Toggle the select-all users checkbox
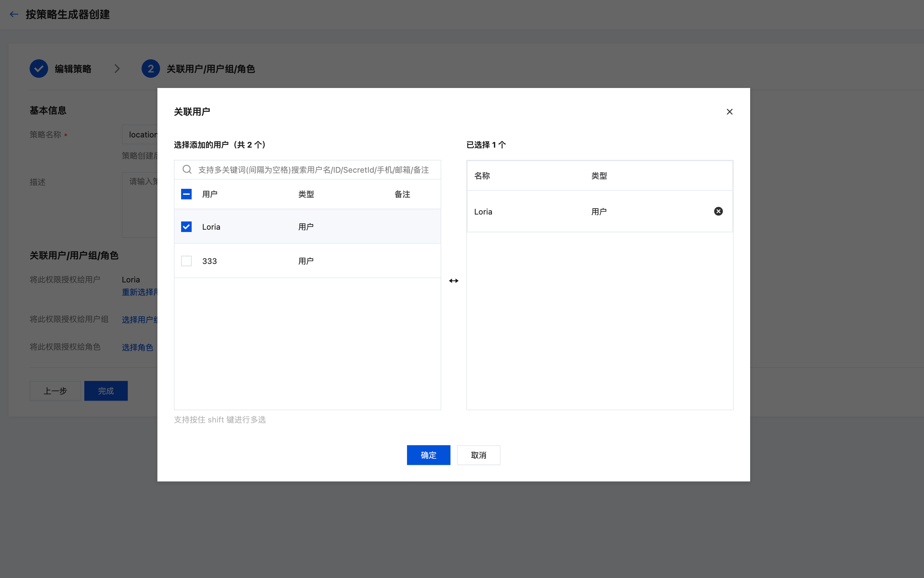Screen dimensions: 924x578 [186, 194]
